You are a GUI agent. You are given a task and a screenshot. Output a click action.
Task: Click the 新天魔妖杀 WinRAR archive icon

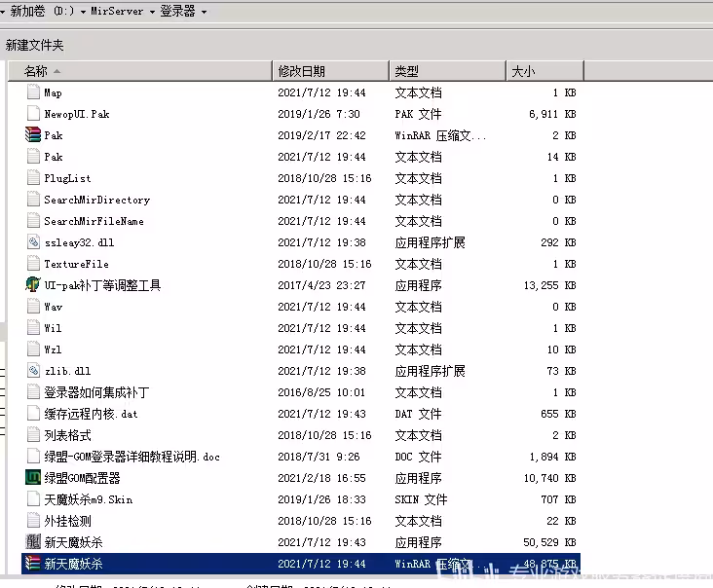click(x=33, y=563)
